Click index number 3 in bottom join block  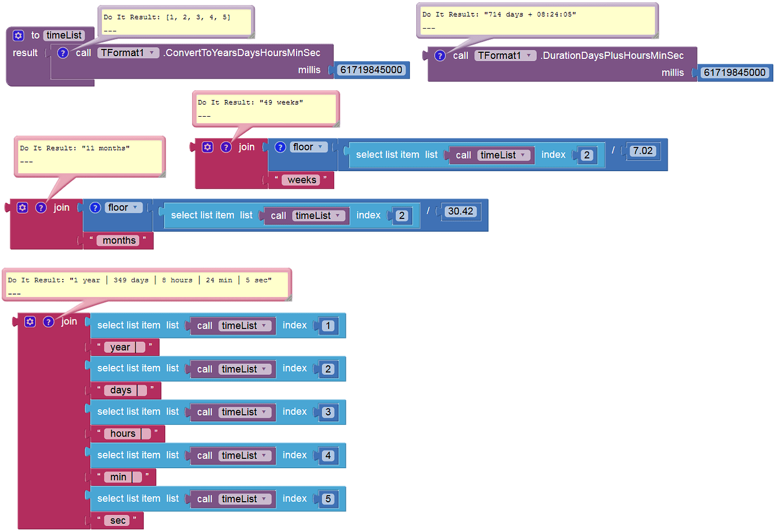pos(329,412)
